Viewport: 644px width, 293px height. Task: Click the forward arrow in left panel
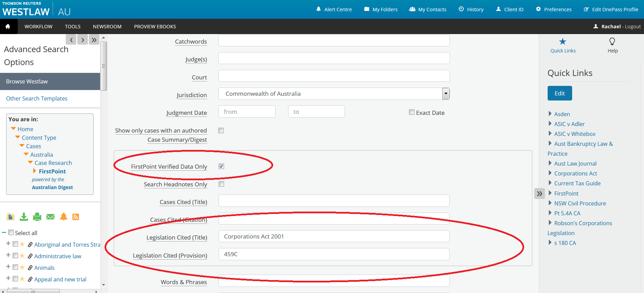click(x=83, y=40)
